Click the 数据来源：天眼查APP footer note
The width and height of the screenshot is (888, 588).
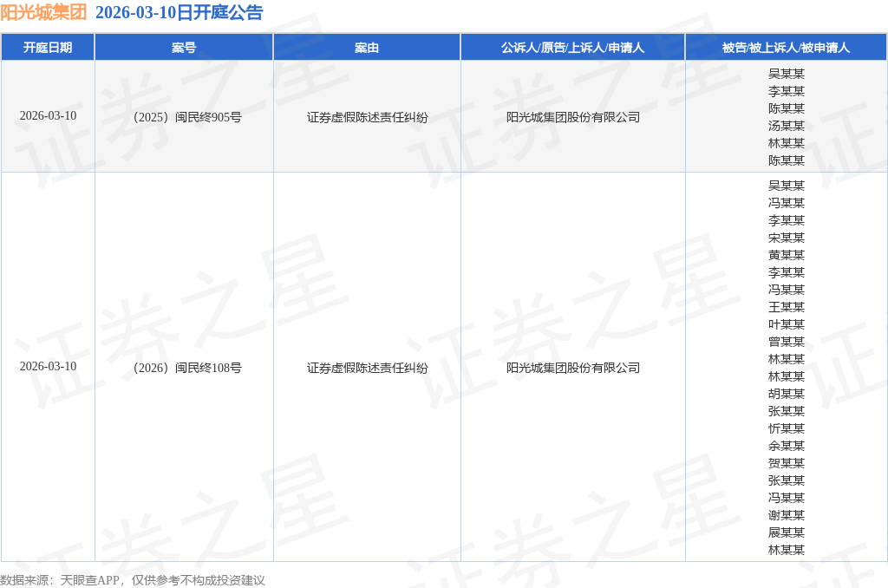(x=133, y=580)
